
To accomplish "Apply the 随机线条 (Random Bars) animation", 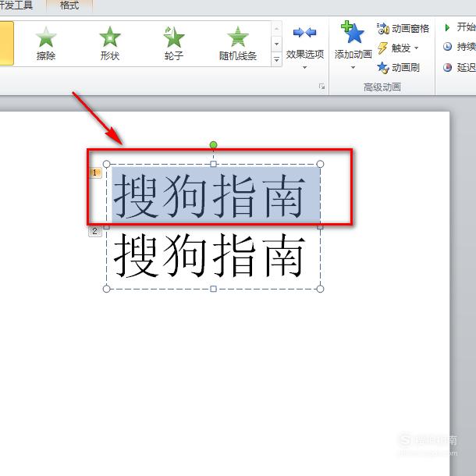I will click(238, 44).
